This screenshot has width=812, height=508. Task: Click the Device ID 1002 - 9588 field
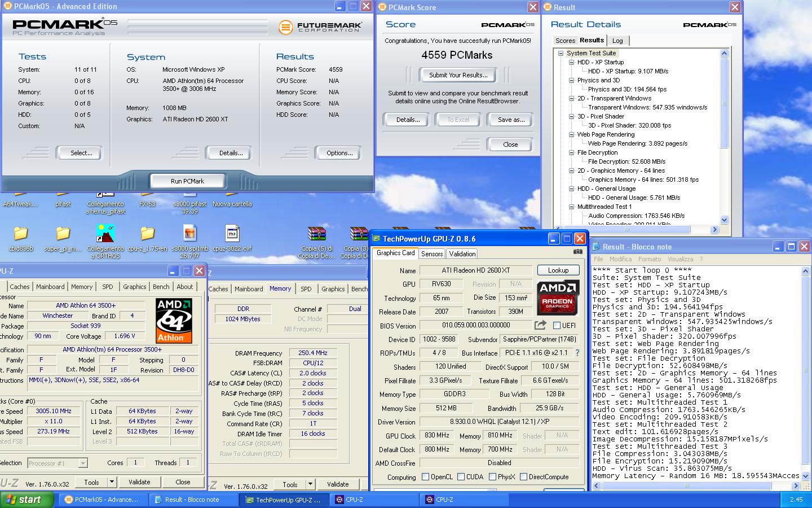pyautogui.click(x=439, y=339)
